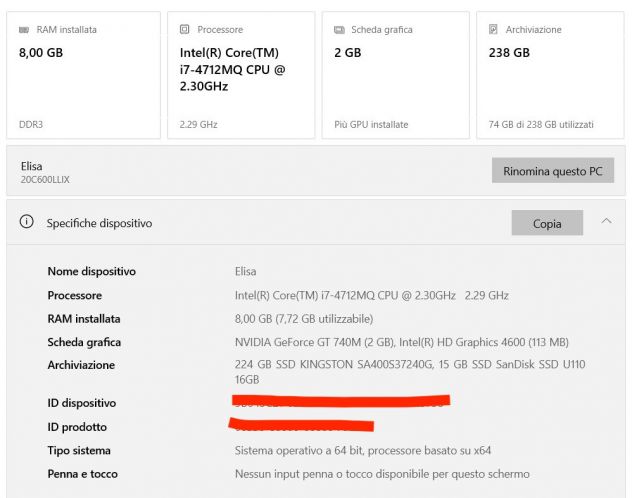
Task: Click the 224 GB SSD KINGSTON storage value
Action: pos(410,372)
